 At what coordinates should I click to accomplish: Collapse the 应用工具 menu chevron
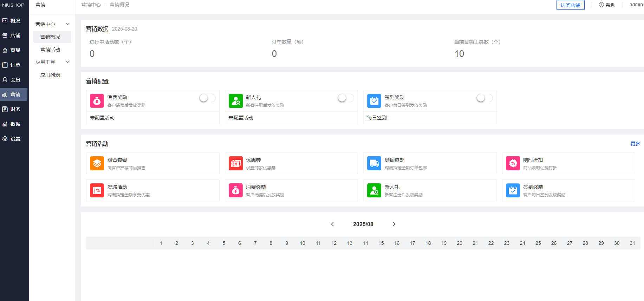click(68, 62)
